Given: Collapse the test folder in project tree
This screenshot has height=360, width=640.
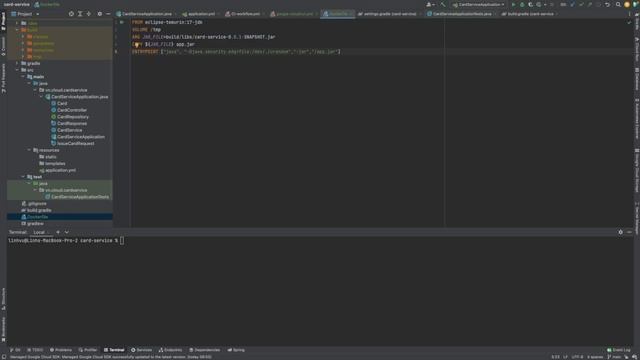Looking at the screenshot, I should (x=23, y=177).
